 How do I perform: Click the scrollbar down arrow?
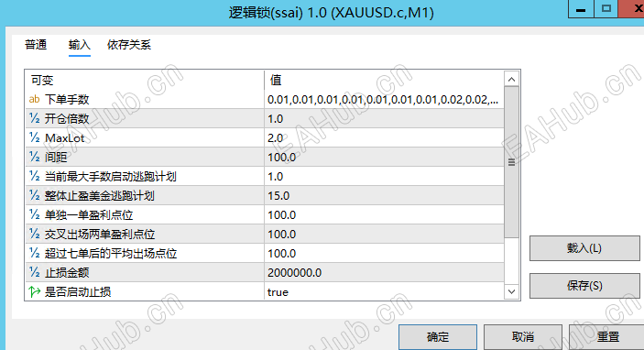click(x=511, y=291)
